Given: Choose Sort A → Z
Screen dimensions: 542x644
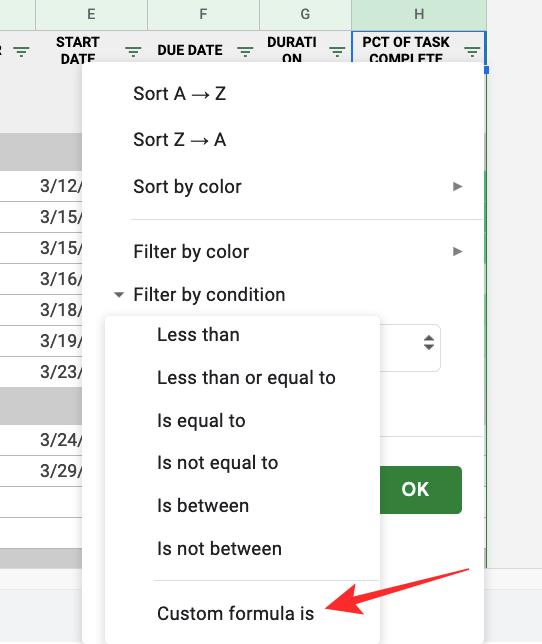Looking at the screenshot, I should [x=179, y=94].
